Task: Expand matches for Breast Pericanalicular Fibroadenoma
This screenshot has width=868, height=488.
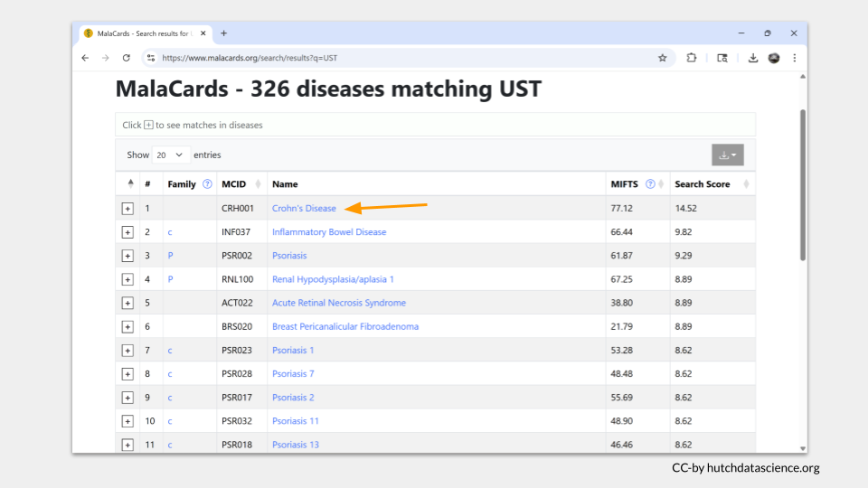Action: click(127, 327)
